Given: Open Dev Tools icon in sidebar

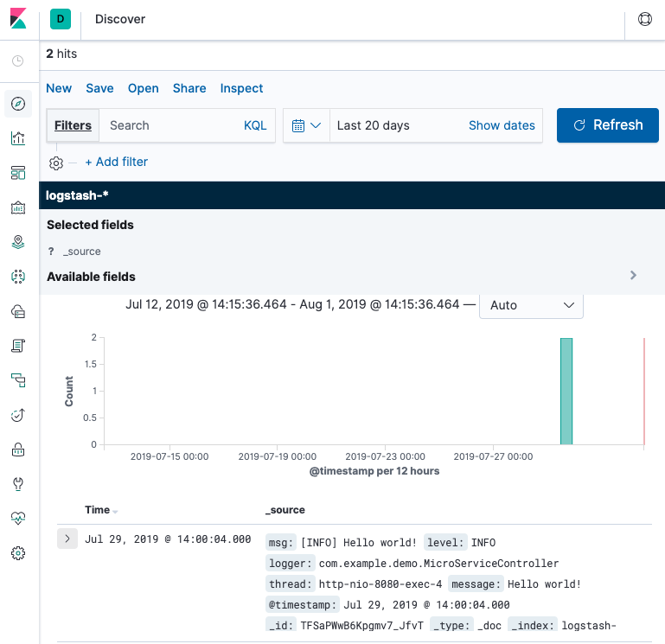Looking at the screenshot, I should 18,484.
